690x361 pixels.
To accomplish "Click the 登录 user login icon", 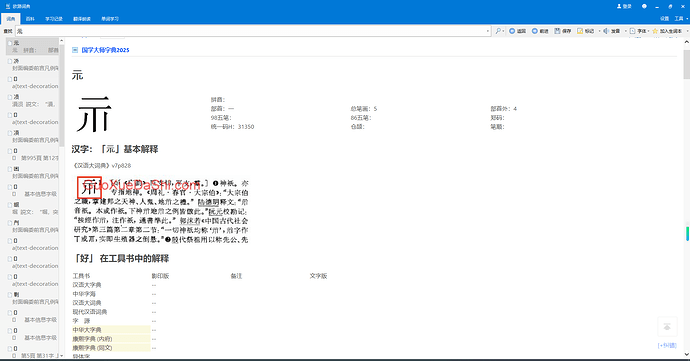I will coord(619,6).
